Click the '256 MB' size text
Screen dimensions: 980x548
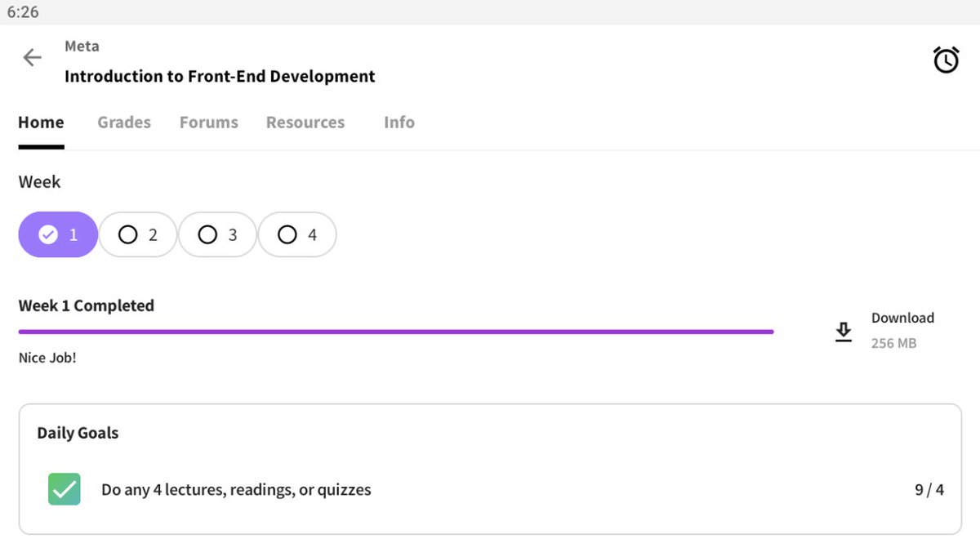click(x=893, y=343)
